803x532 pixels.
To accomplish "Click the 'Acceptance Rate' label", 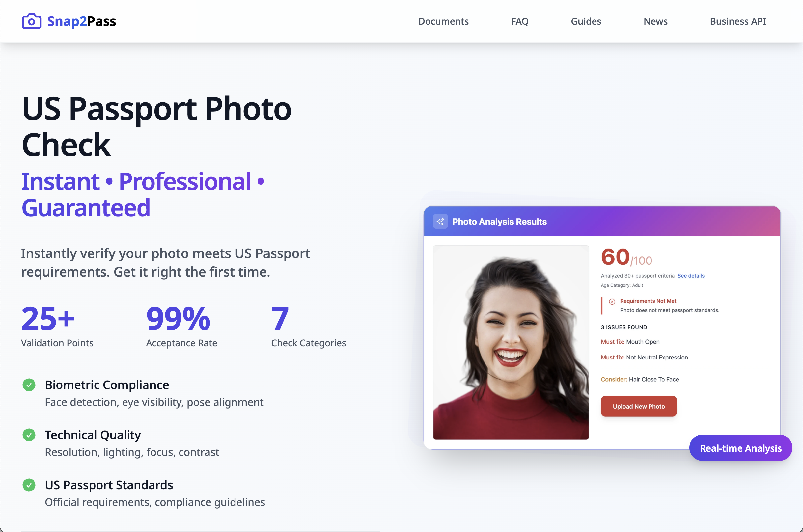I will [181, 343].
